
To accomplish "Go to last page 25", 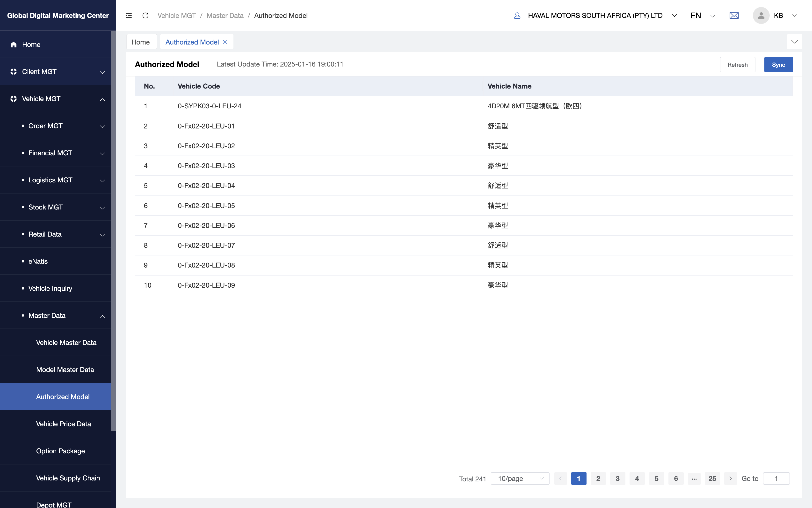I will tap(712, 478).
